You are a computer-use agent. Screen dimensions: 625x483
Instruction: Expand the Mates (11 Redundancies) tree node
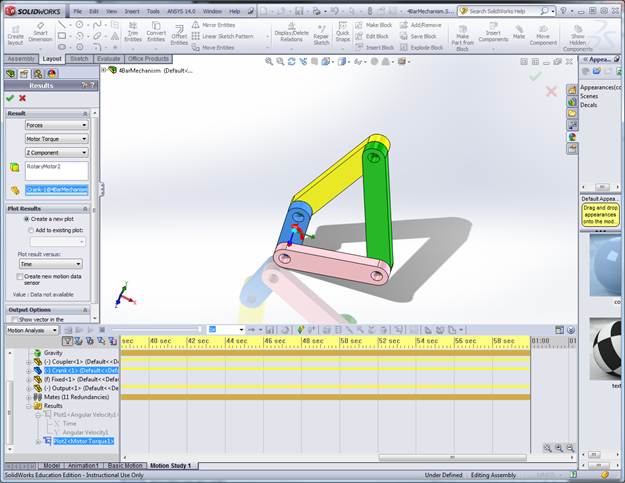click(29, 397)
